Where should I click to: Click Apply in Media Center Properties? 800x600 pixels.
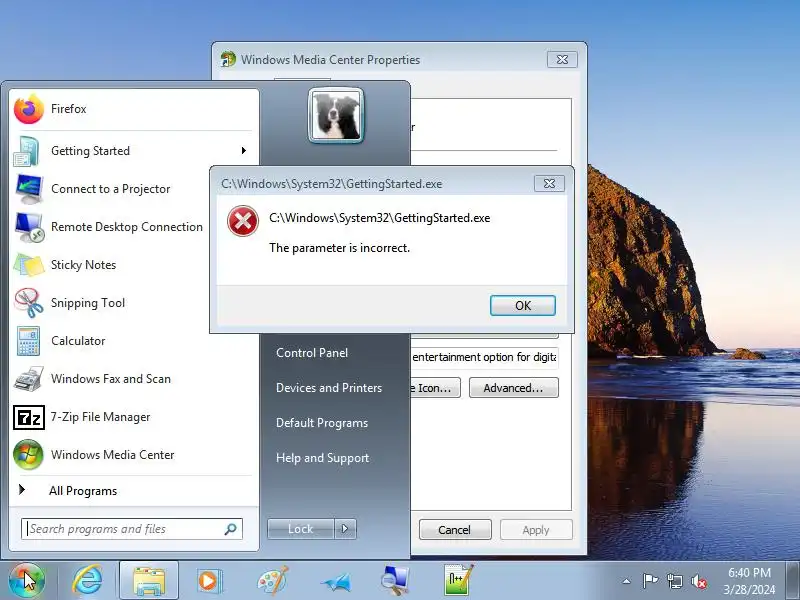coord(536,530)
